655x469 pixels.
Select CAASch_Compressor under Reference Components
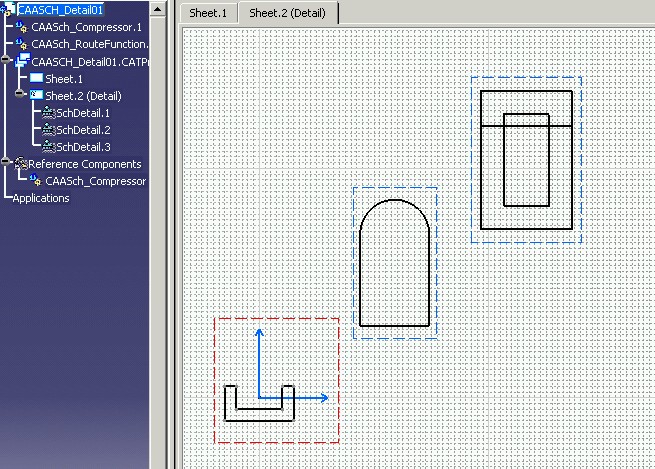coord(95,181)
